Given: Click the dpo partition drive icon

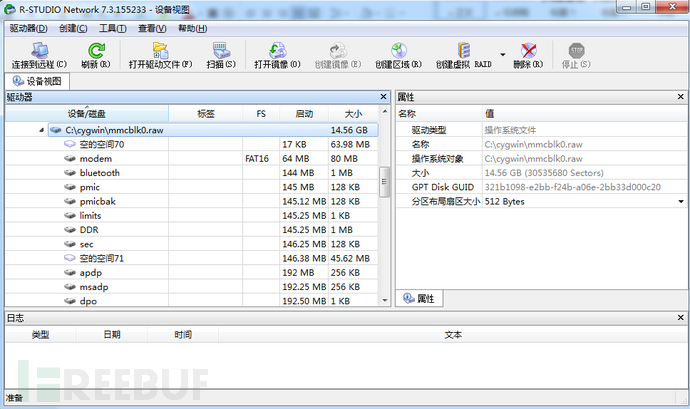Looking at the screenshot, I should click(70, 301).
